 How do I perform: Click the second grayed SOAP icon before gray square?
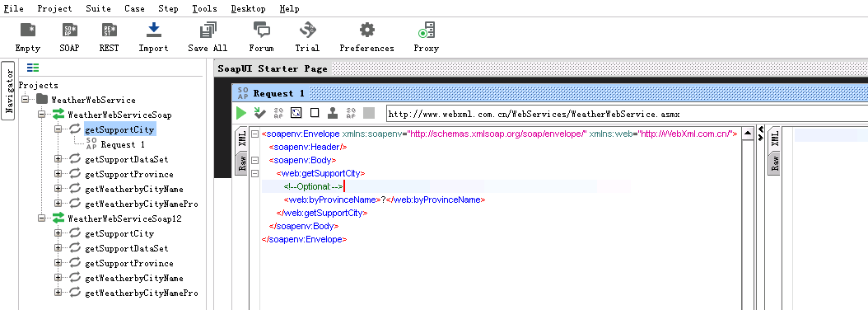tap(350, 113)
